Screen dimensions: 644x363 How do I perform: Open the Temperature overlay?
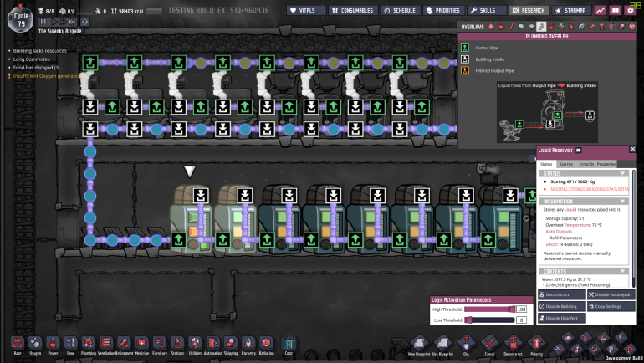click(x=511, y=27)
